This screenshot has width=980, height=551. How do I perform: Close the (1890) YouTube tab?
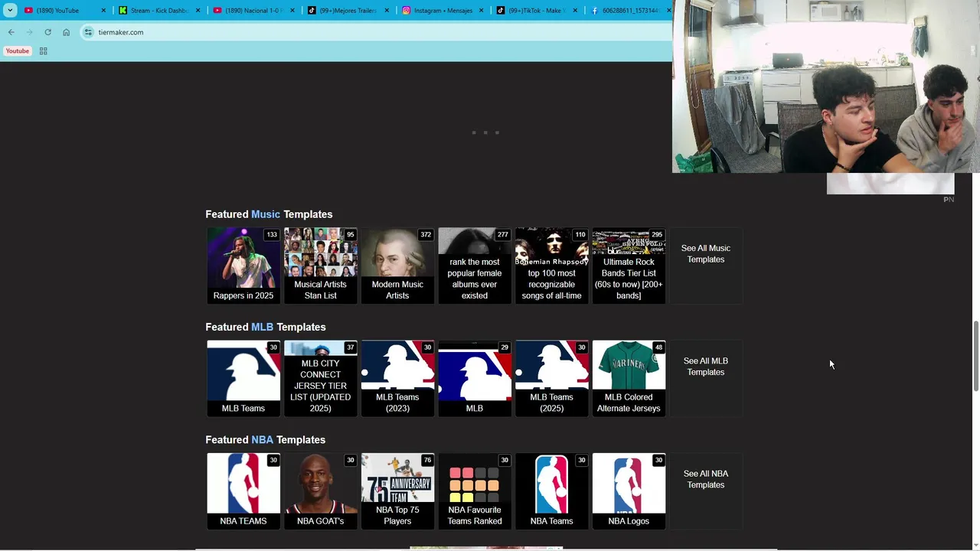pyautogui.click(x=103, y=11)
